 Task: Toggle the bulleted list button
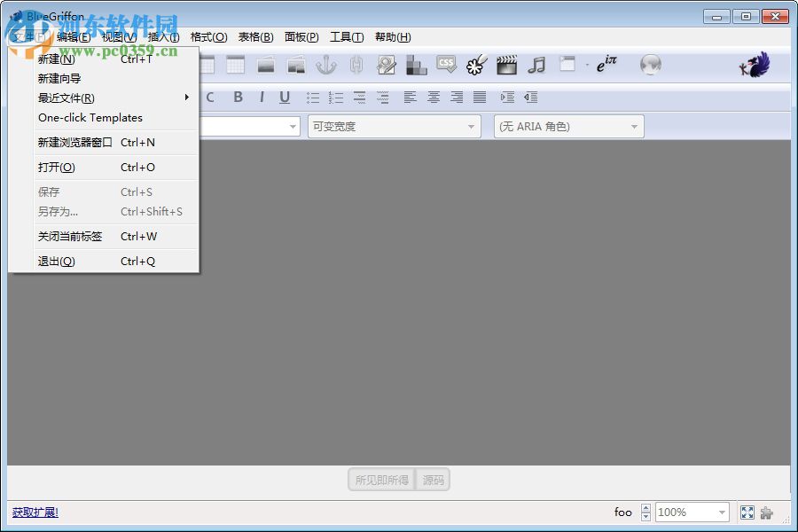point(312,98)
